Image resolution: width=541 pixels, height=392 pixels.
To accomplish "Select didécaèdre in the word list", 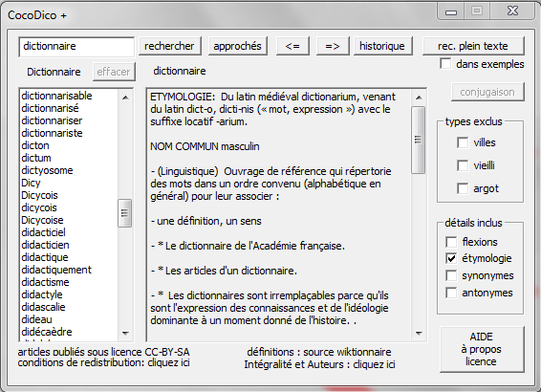I will [47, 332].
